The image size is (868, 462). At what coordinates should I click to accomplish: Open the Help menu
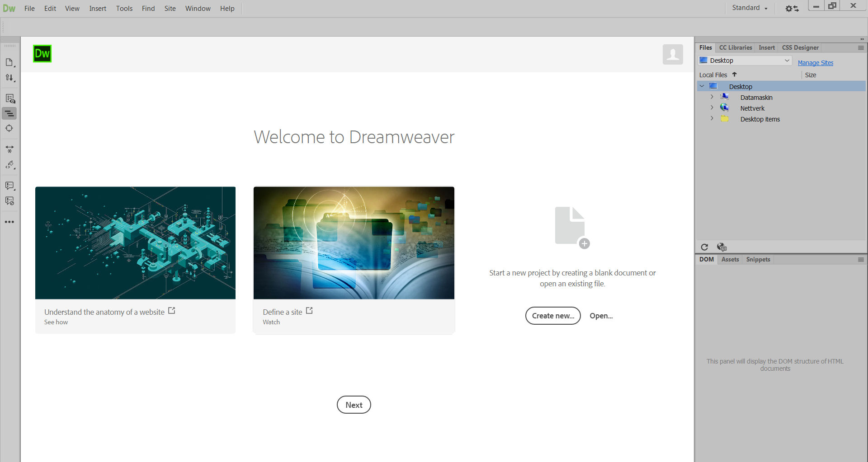[x=227, y=8]
